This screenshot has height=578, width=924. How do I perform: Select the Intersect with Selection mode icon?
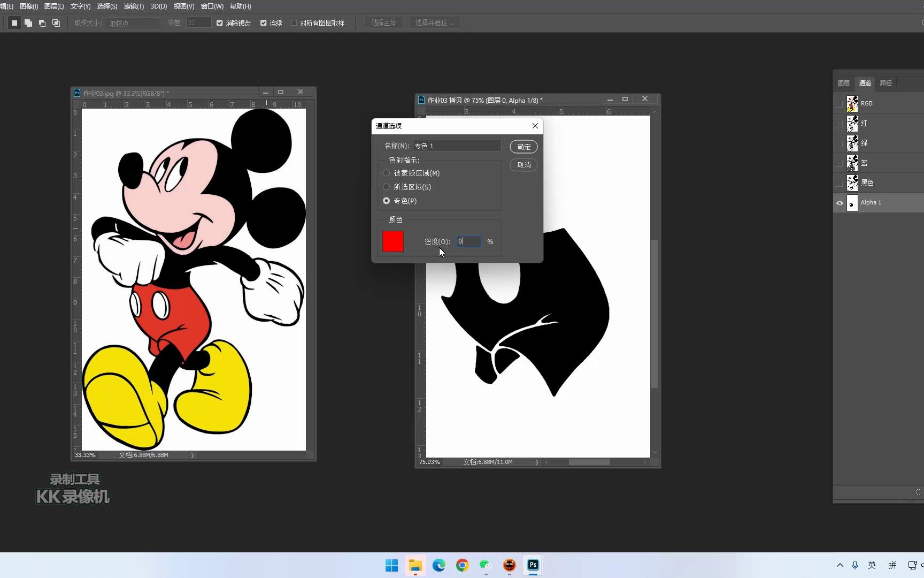[56, 23]
